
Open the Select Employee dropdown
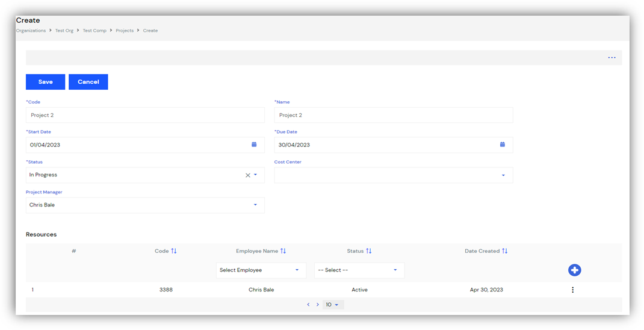pos(261,270)
